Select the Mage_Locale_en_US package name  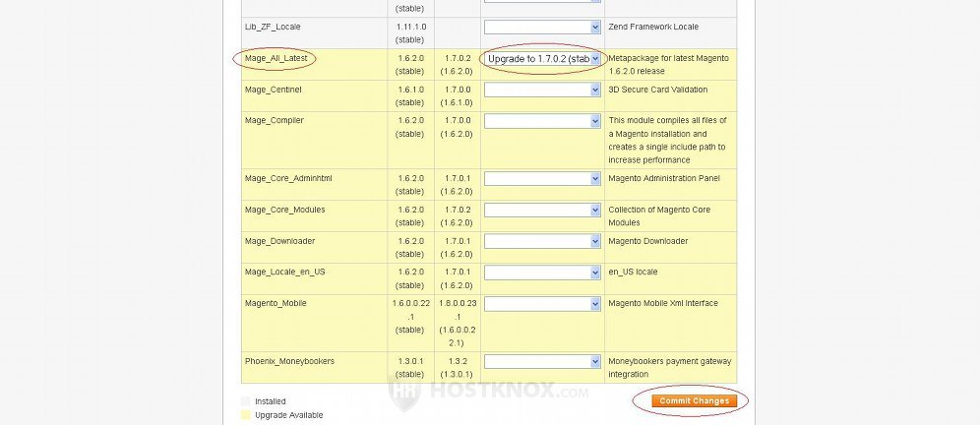click(285, 272)
